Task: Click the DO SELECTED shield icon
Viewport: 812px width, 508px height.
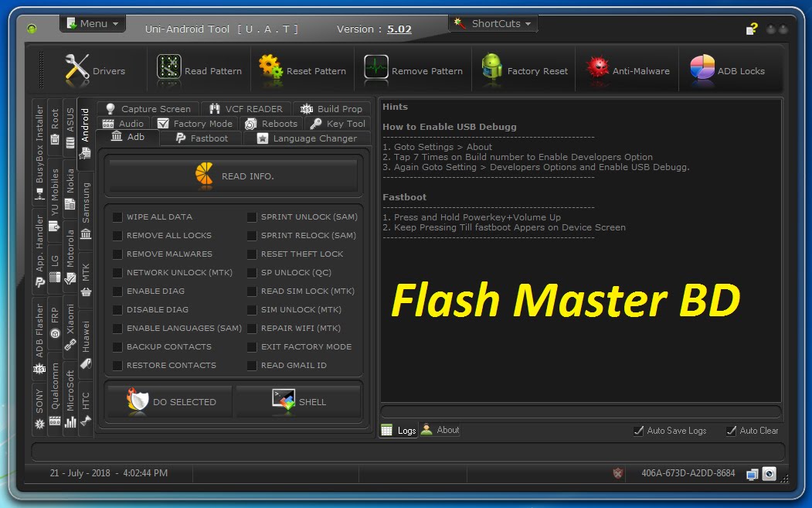Action: pyautogui.click(x=138, y=401)
